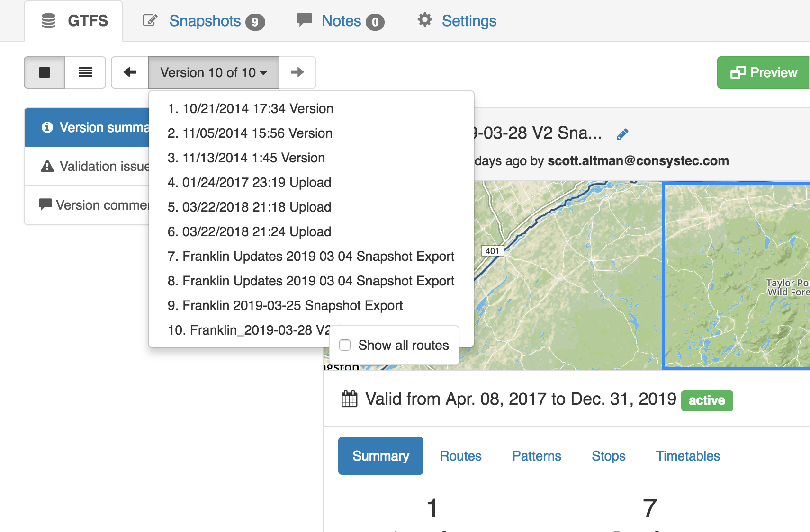This screenshot has height=532, width=810.
Task: Open the Timetables tab
Action: [688, 456]
